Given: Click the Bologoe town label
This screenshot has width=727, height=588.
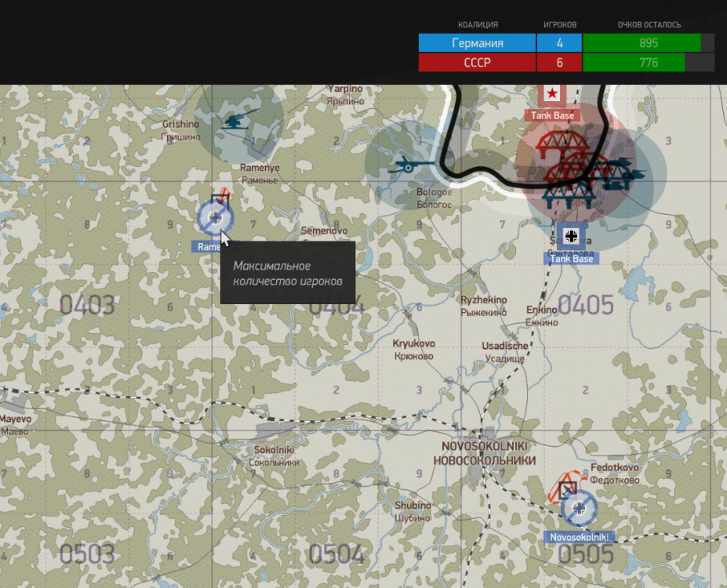Looking at the screenshot, I should 434,198.
